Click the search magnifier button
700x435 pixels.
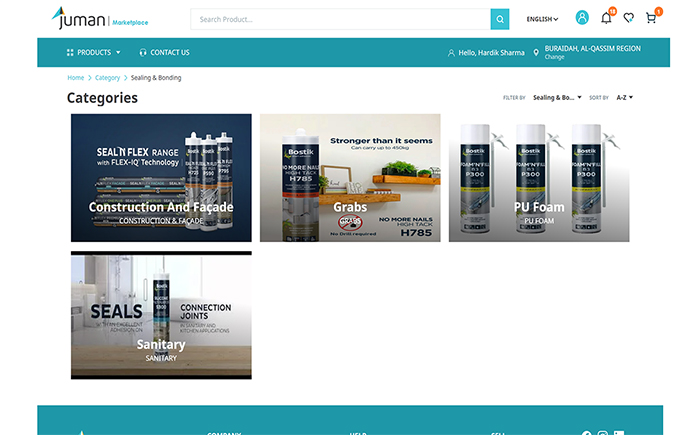point(500,19)
